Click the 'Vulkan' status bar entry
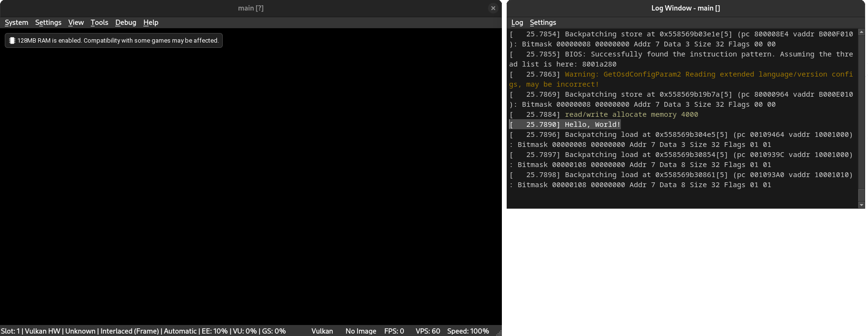This screenshot has width=868, height=336. click(x=322, y=331)
